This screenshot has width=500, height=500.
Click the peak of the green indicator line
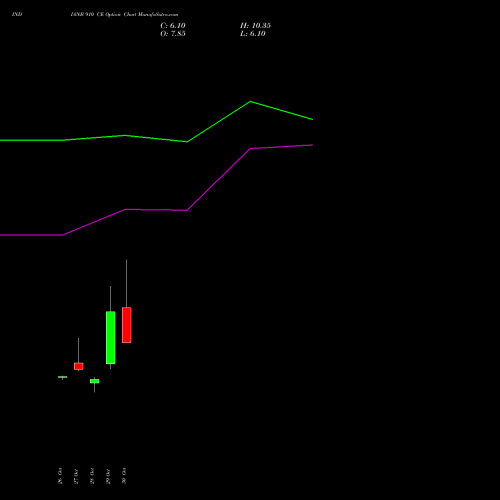click(x=250, y=101)
